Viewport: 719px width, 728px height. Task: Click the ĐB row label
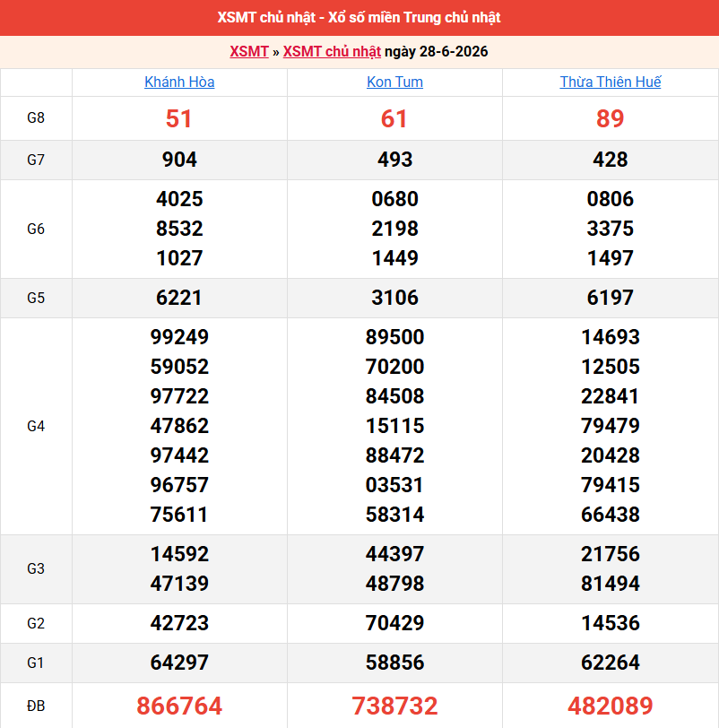[x=36, y=706]
